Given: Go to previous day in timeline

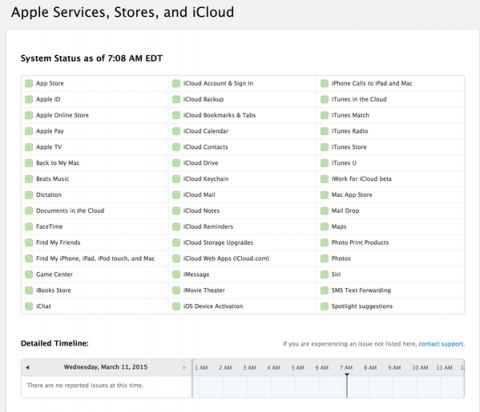Looking at the screenshot, I should coord(27,367).
